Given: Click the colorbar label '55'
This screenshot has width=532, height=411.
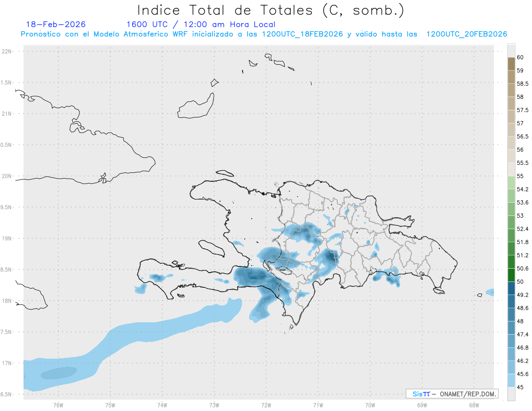Looking at the screenshot, I should pyautogui.click(x=520, y=176).
